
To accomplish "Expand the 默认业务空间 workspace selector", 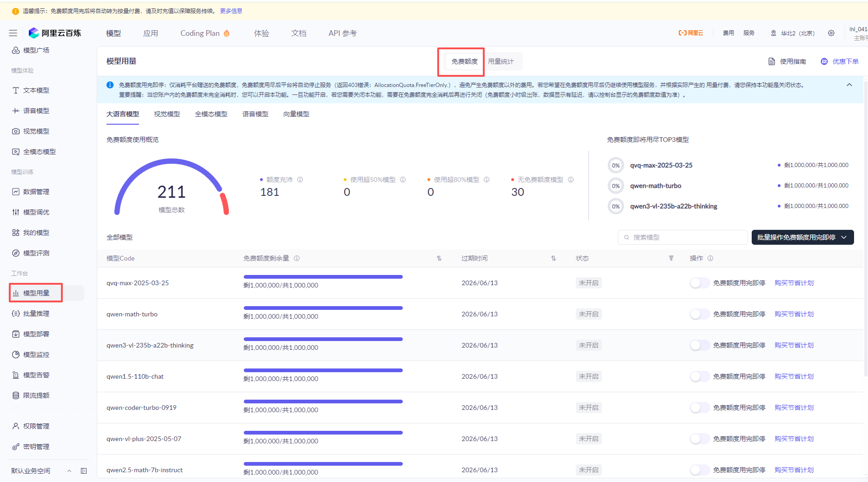I will (69, 471).
